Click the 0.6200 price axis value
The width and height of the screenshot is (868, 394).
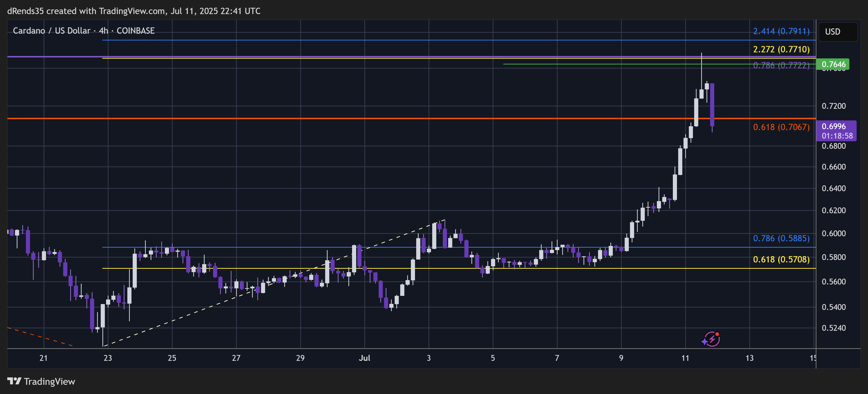pos(834,211)
